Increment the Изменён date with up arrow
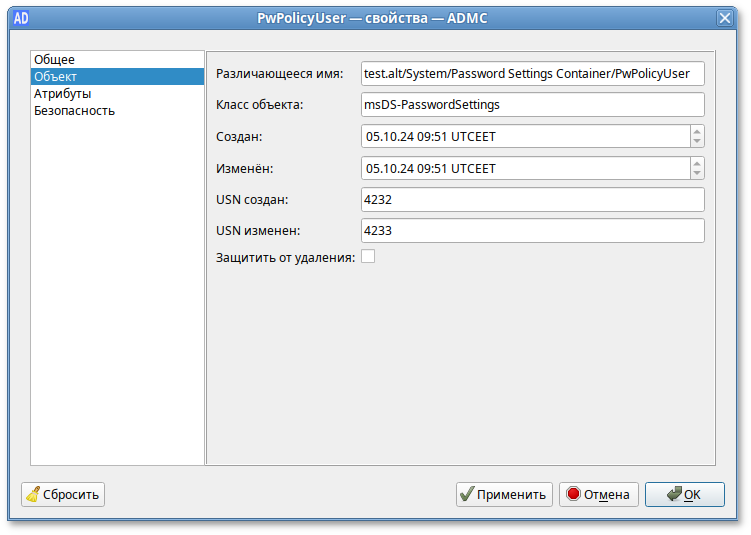This screenshot has width=751, height=535. point(696,162)
